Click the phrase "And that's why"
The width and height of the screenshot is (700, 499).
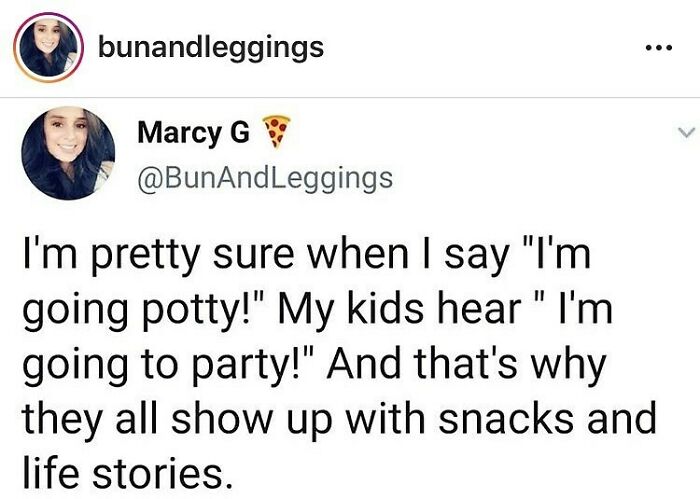[x=467, y=364]
